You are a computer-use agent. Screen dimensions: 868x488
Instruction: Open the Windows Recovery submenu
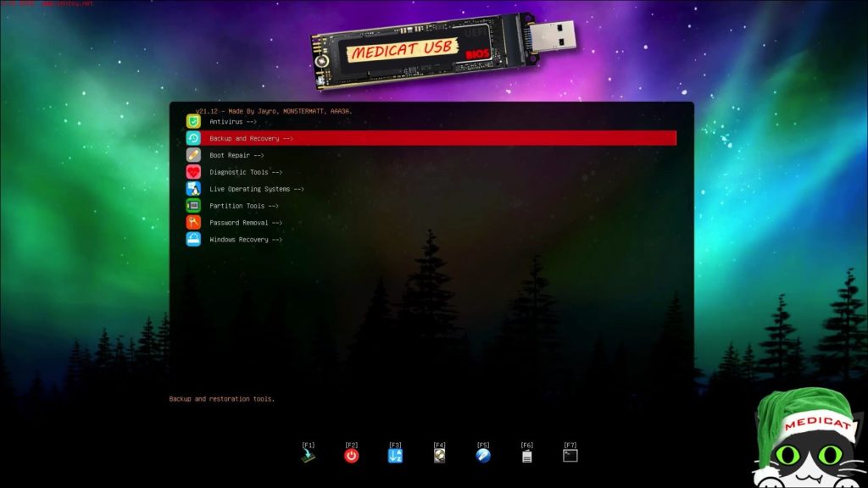click(246, 240)
